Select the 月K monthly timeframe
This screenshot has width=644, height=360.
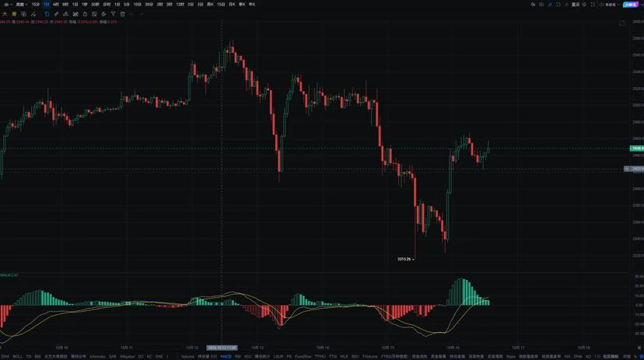(x=232, y=4)
